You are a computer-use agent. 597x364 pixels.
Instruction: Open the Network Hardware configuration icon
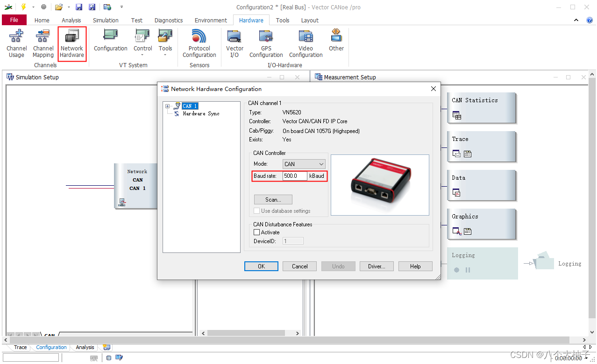[72, 43]
